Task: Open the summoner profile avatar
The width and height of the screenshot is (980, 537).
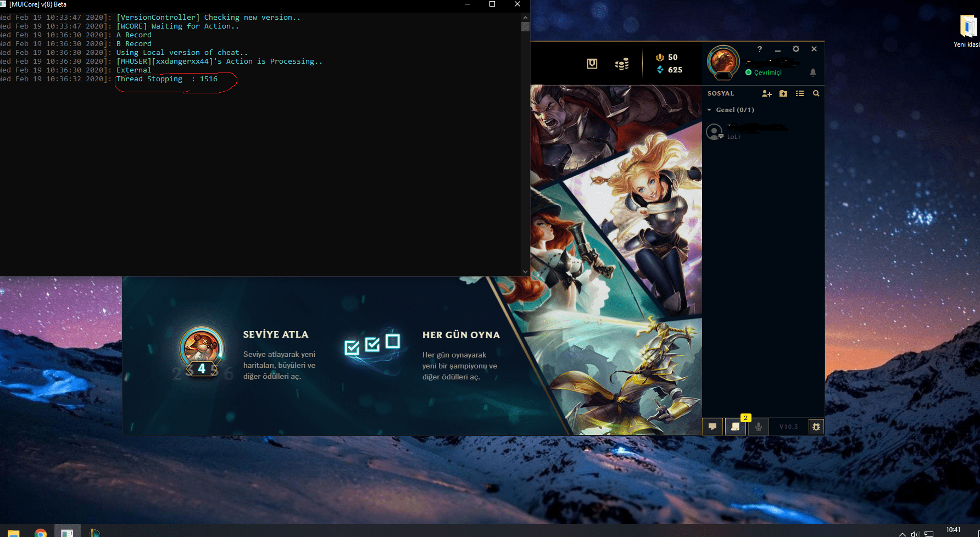Action: (x=723, y=61)
